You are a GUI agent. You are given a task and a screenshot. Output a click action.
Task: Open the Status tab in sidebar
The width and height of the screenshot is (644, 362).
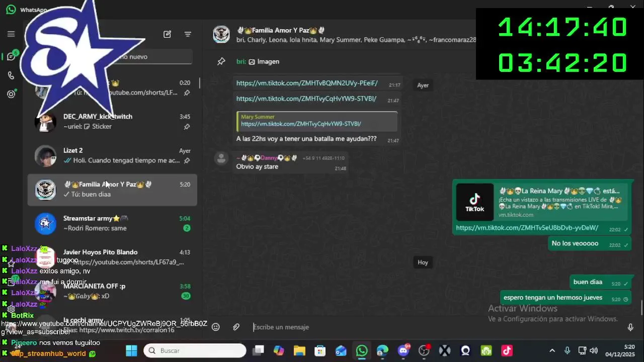coord(11,94)
